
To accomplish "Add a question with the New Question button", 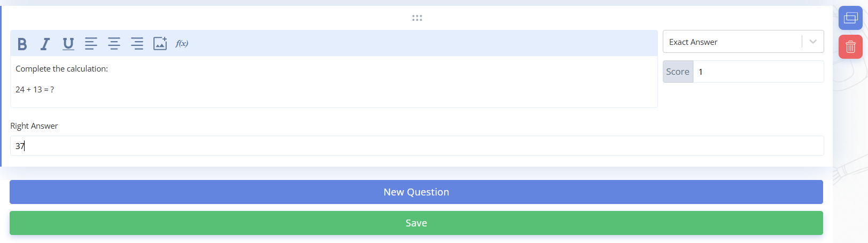I will [416, 192].
